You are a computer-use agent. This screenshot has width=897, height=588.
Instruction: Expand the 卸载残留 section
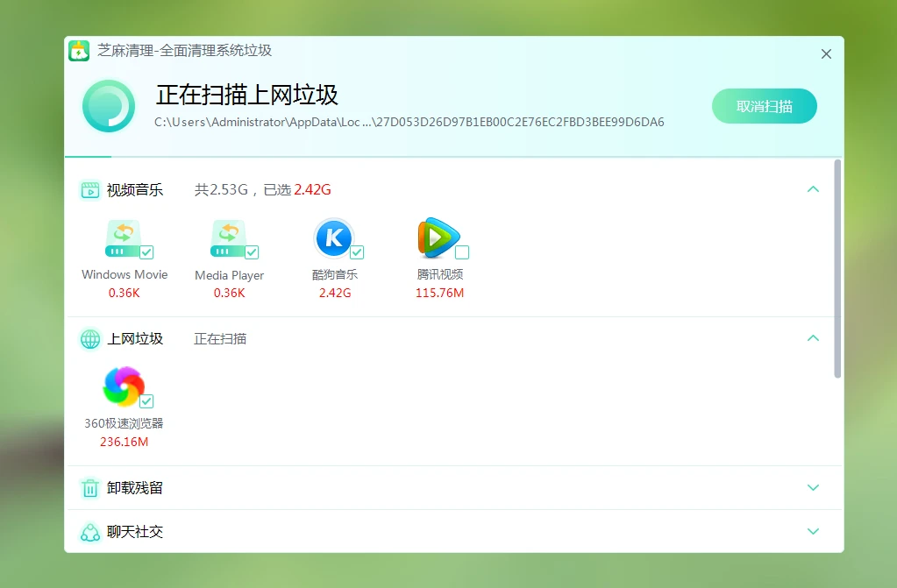[813, 488]
